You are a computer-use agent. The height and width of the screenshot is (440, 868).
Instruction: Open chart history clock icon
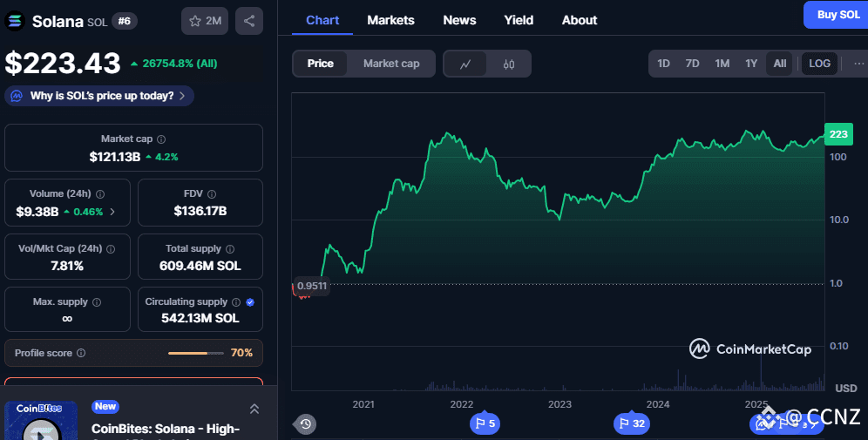click(x=306, y=424)
